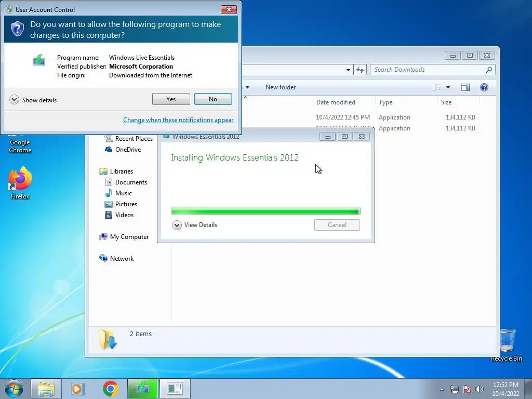This screenshot has width=532, height=399.
Task: Open Chrome from taskbar
Action: click(x=110, y=389)
